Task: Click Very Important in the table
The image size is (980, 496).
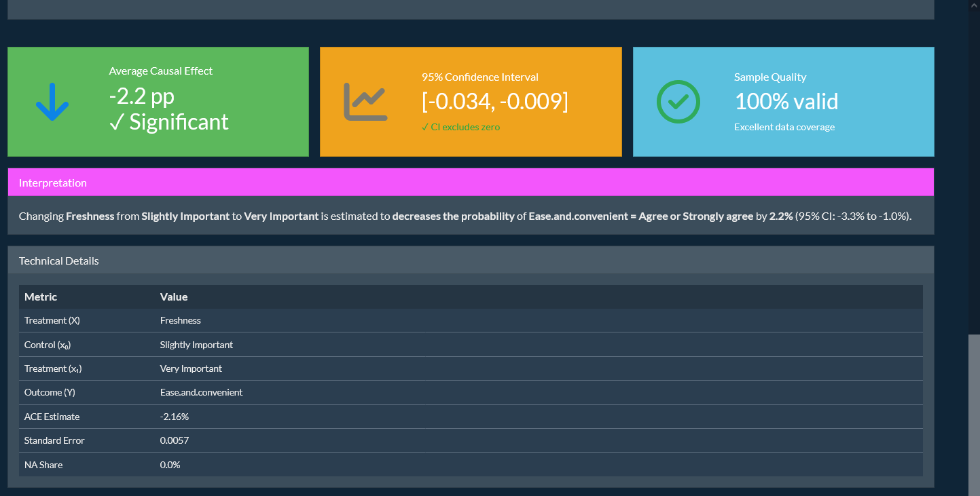Action: [191, 368]
